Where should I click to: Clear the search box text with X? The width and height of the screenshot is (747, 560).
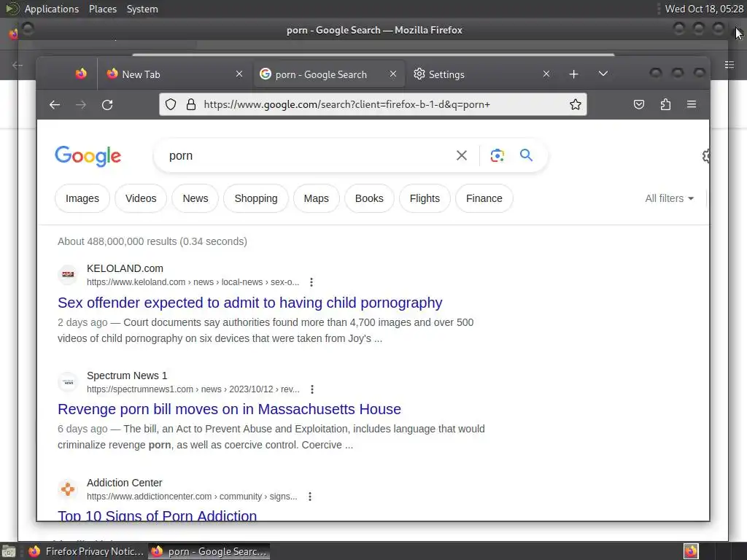pyautogui.click(x=462, y=155)
